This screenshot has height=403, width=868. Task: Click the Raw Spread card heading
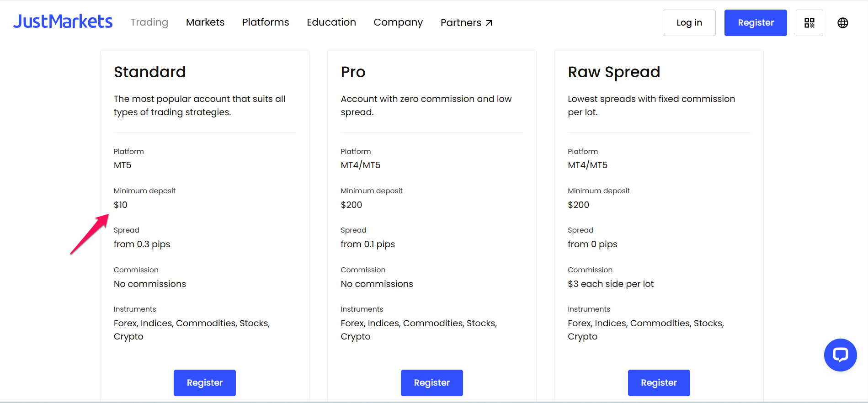[x=613, y=72]
